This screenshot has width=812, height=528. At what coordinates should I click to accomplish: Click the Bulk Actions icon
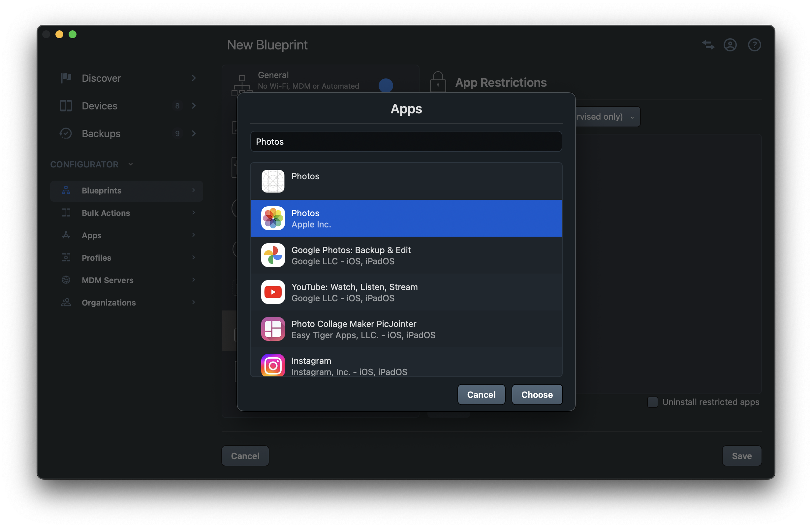[66, 213]
